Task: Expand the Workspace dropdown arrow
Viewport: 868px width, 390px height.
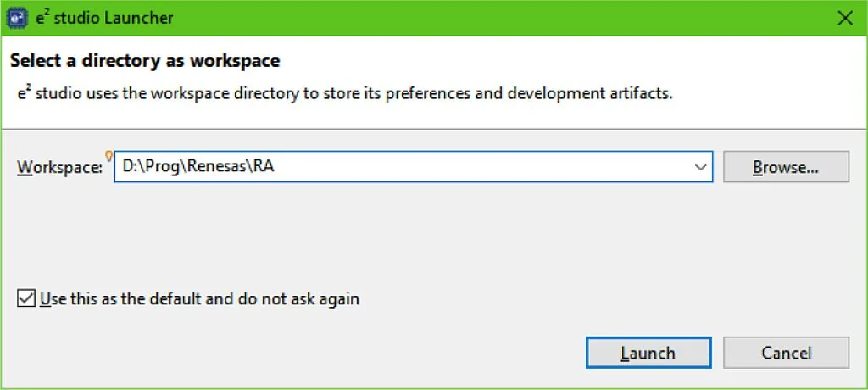Action: tap(701, 167)
